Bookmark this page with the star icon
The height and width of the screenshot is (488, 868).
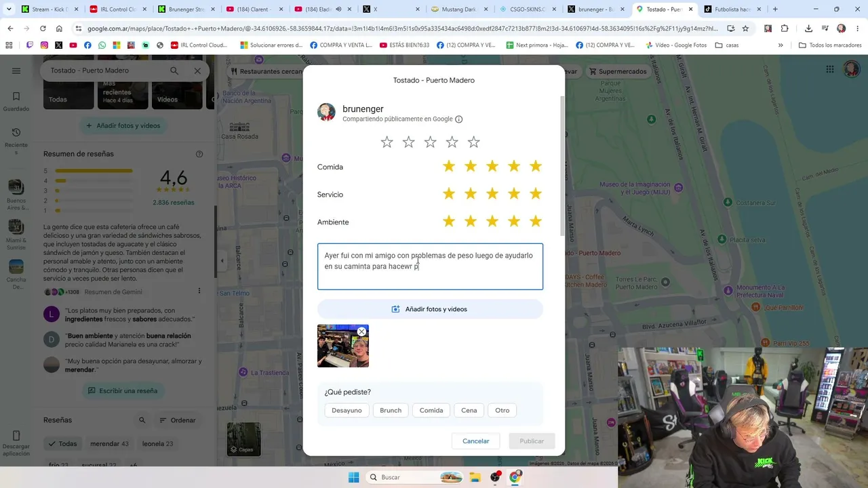click(745, 28)
